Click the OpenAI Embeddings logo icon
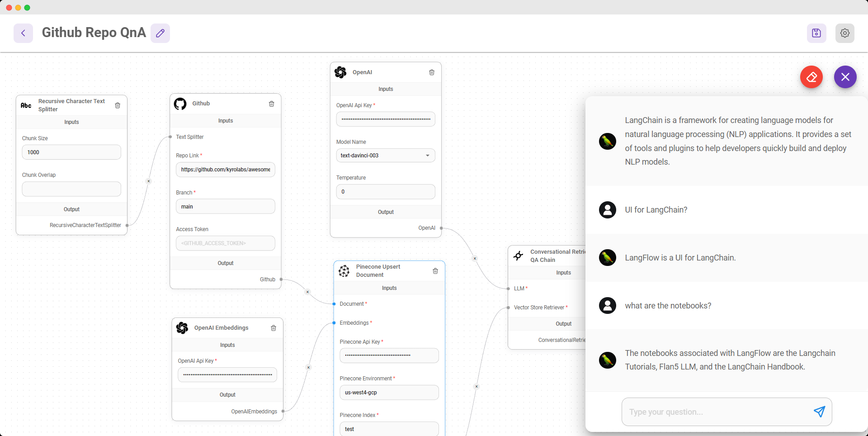 pos(182,328)
